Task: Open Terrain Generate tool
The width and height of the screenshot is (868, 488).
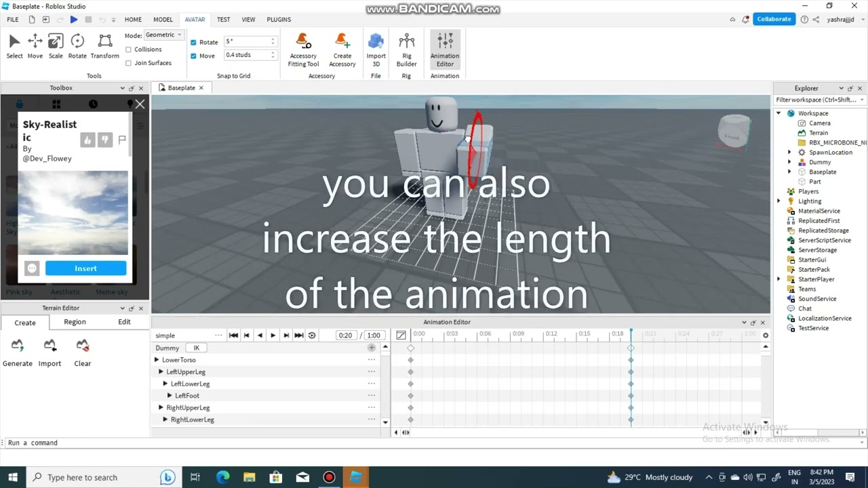Action: pyautogui.click(x=18, y=353)
